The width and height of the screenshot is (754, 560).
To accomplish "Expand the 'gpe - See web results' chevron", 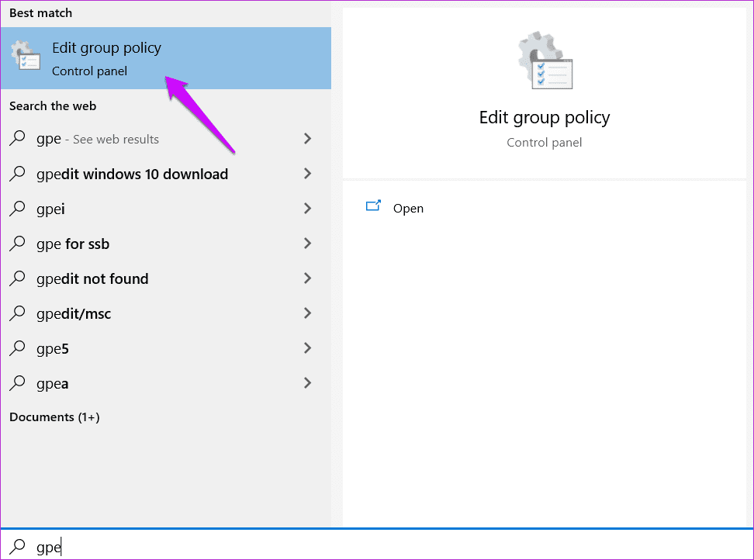I will click(307, 138).
